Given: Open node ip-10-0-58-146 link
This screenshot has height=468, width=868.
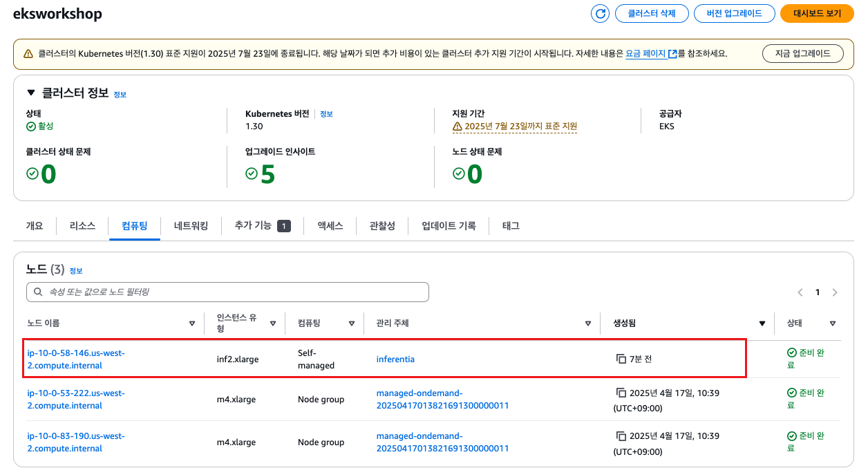Looking at the screenshot, I should point(76,359).
